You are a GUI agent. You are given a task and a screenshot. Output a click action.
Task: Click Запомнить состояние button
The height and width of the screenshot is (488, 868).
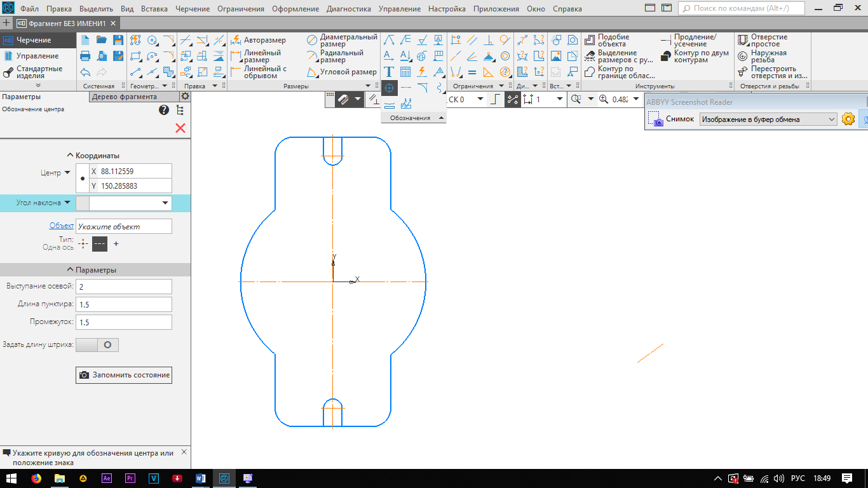tap(124, 375)
